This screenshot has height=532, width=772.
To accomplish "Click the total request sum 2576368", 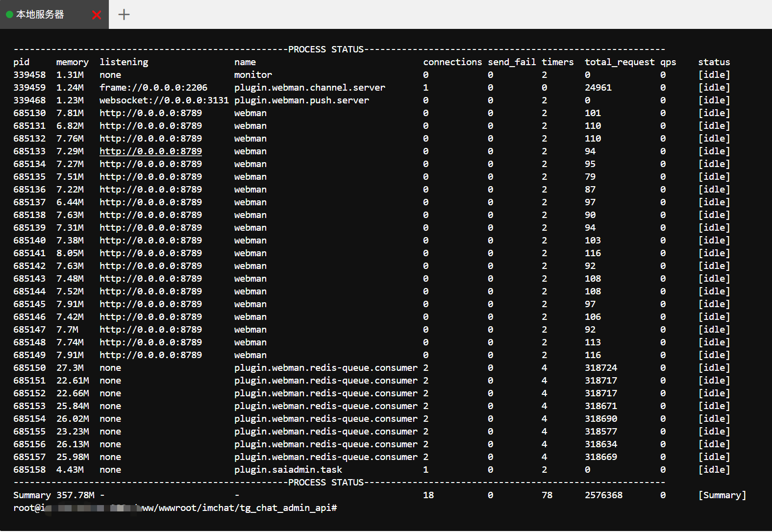I will coord(603,495).
